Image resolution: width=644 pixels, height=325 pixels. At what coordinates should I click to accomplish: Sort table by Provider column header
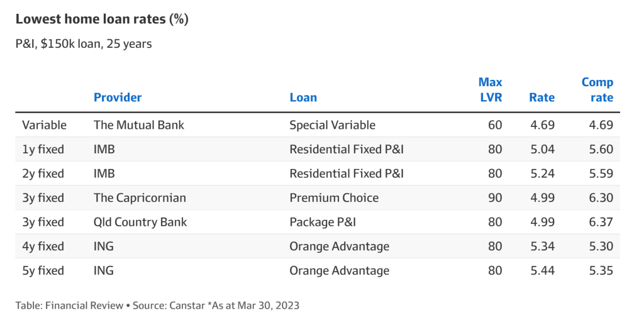(x=118, y=97)
